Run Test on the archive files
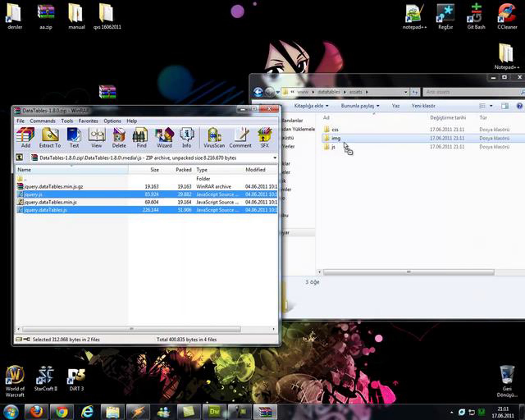525x420 pixels. click(x=74, y=138)
